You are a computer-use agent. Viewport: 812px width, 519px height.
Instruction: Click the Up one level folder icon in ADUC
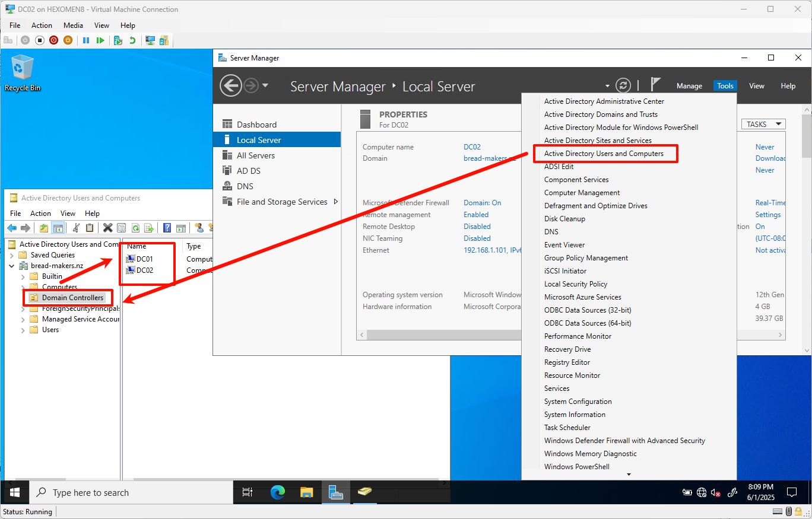coord(44,228)
